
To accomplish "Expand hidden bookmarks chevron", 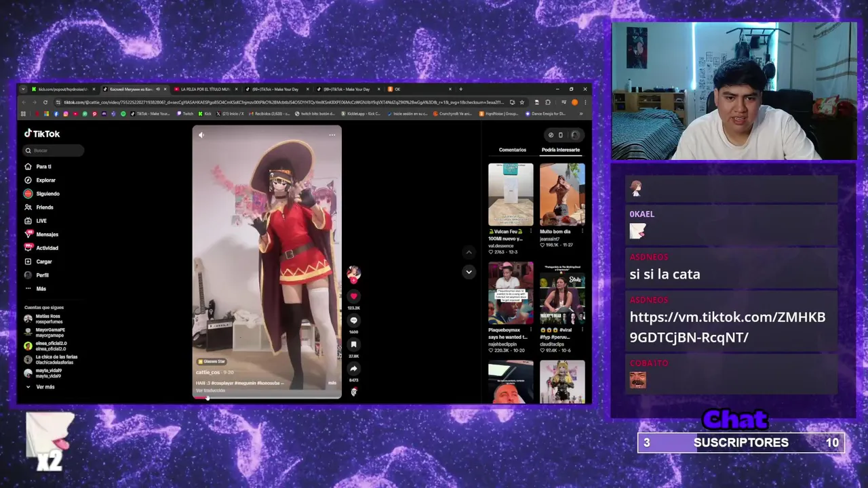I will pyautogui.click(x=581, y=114).
